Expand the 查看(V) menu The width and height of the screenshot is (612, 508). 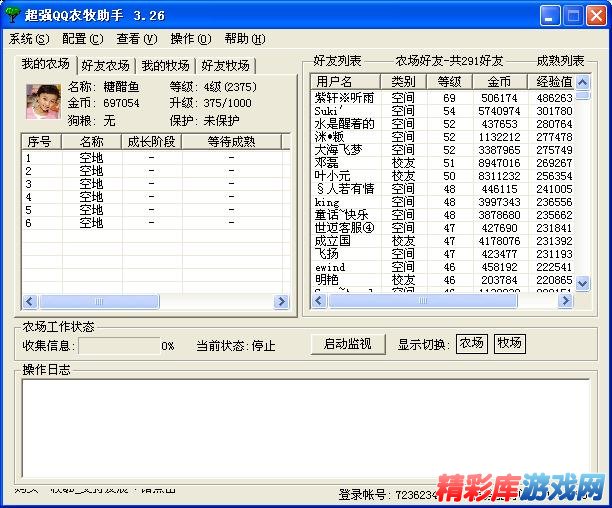[136, 39]
